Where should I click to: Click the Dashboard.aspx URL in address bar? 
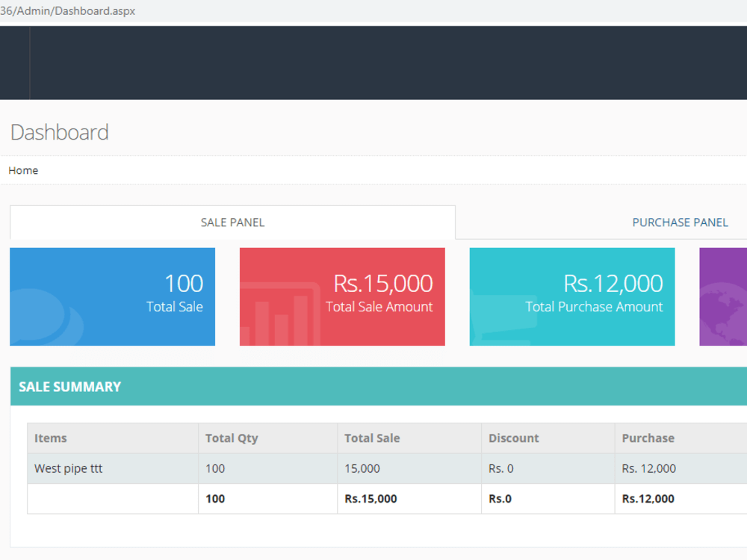68,11
